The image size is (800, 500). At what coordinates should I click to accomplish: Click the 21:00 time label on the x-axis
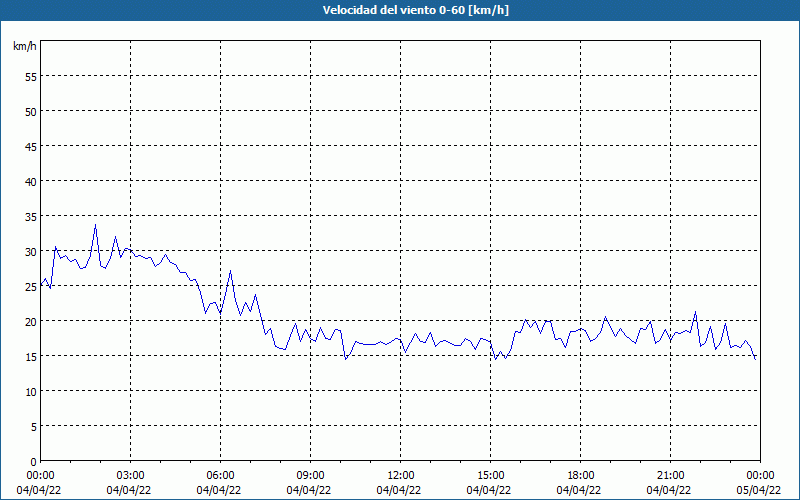click(x=670, y=476)
